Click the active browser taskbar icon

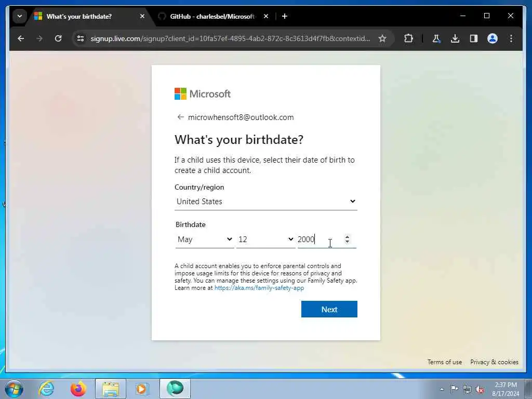tap(175, 389)
